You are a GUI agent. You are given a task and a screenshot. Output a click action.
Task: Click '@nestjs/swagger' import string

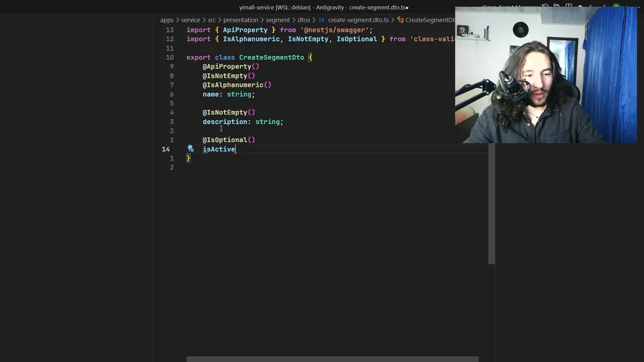point(334,30)
